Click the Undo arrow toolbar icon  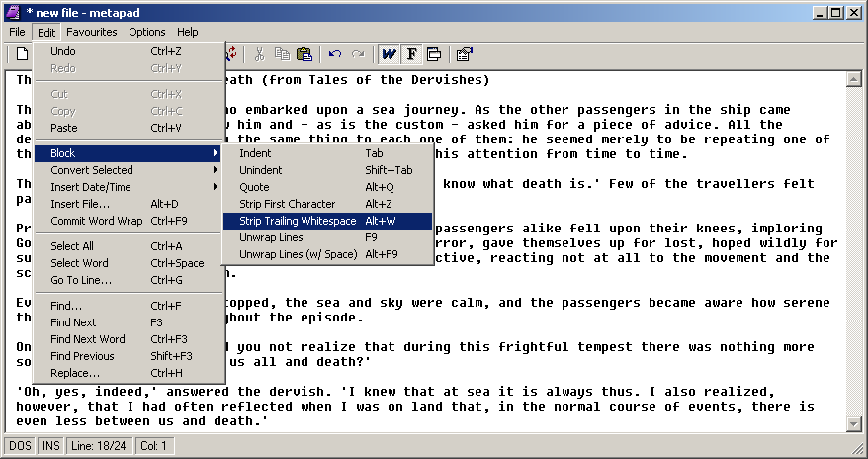[335, 54]
